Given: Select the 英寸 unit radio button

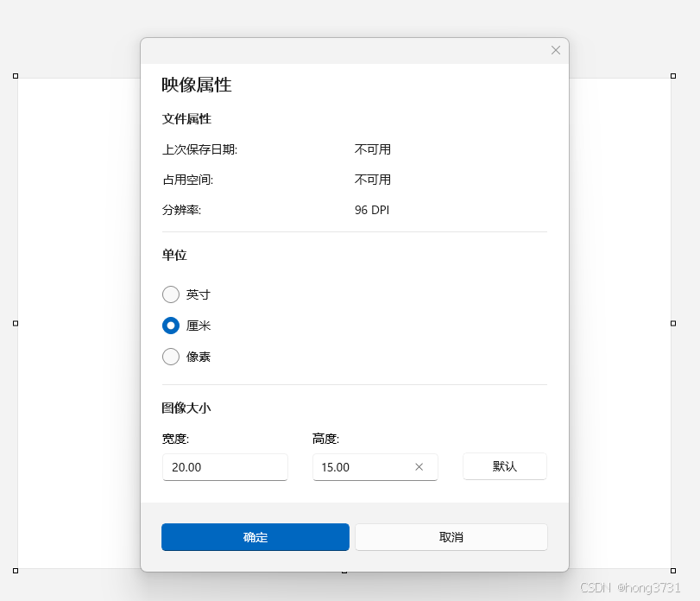Looking at the screenshot, I should coord(171,294).
